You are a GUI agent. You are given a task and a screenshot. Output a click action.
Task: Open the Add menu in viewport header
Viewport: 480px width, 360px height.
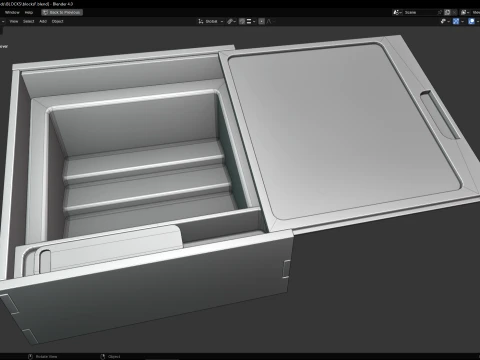point(43,21)
